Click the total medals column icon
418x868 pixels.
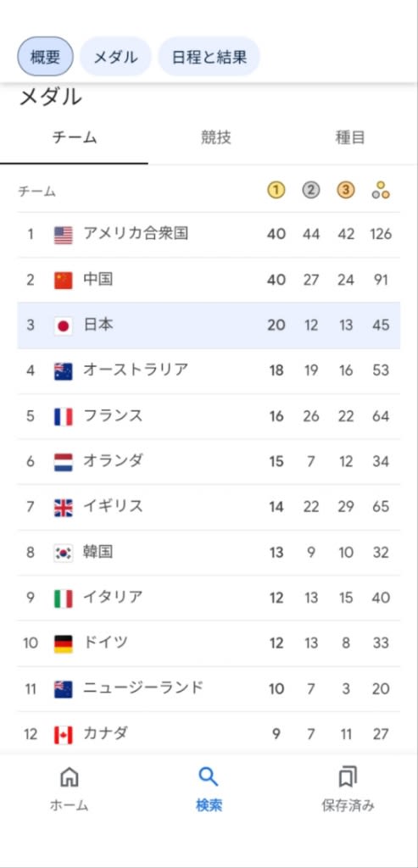point(381,191)
